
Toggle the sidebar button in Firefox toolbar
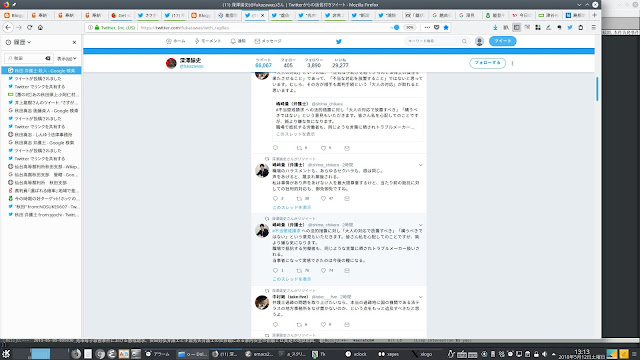tap(516, 27)
